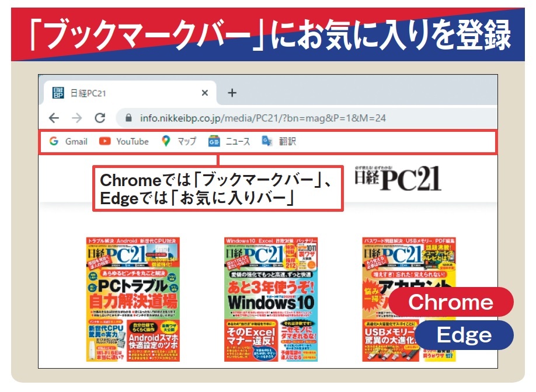
Task: Click the browser forward arrow
Action: (77, 118)
